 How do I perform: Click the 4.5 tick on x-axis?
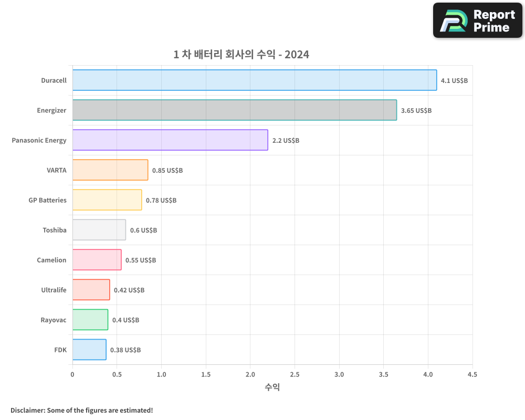point(472,374)
